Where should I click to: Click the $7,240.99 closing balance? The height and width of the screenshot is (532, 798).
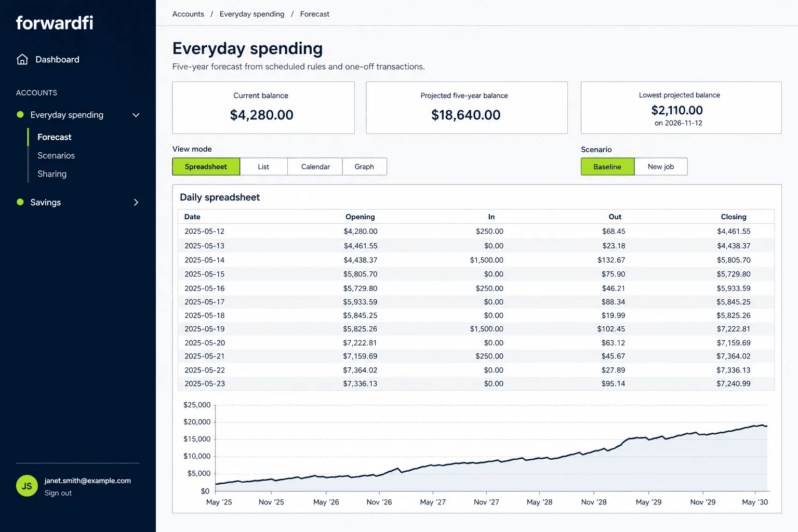pos(734,383)
